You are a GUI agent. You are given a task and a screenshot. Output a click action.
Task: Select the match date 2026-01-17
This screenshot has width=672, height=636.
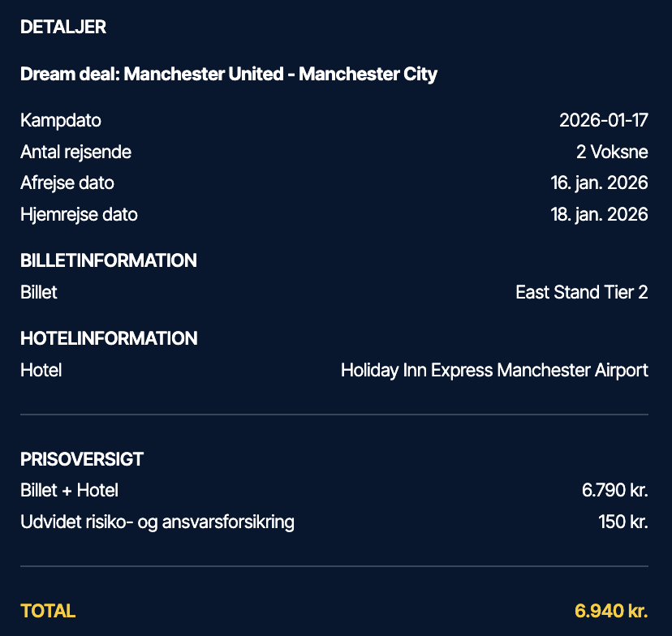pos(603,121)
